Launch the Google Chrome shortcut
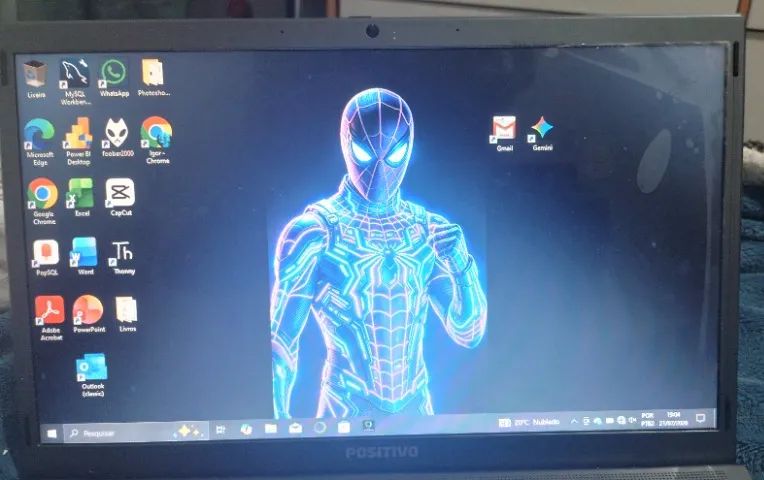Viewport: 764px width, 480px height. (43, 201)
